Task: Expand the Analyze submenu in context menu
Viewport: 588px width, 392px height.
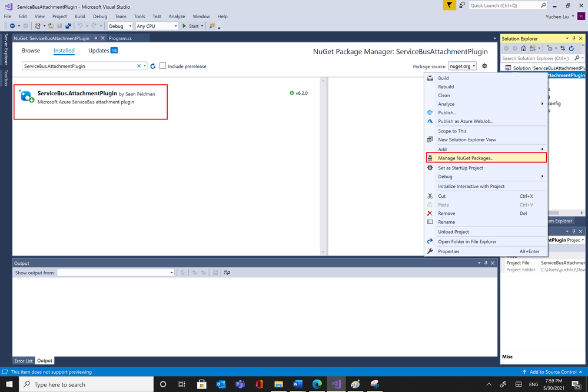Action: (542, 104)
